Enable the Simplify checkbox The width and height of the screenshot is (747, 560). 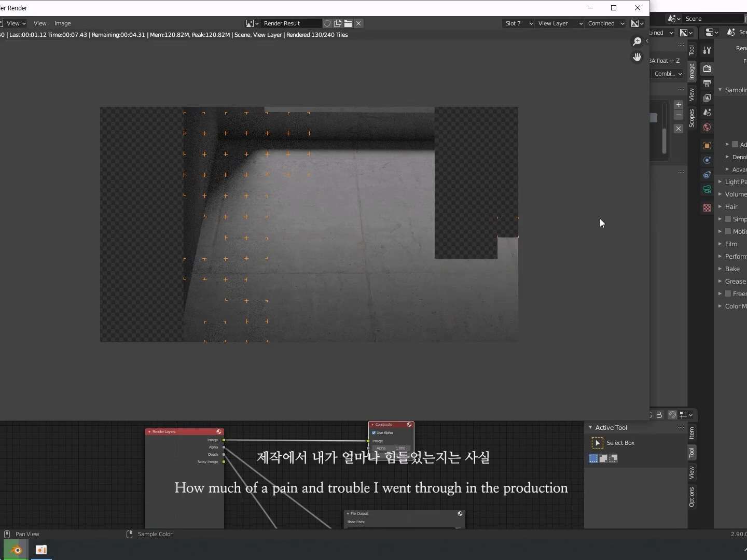tap(728, 219)
